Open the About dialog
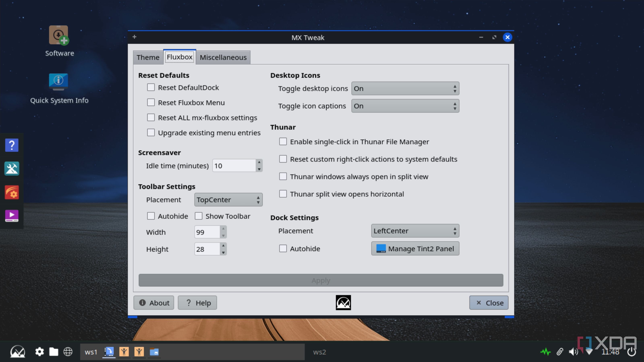The width and height of the screenshot is (644, 362). click(154, 303)
